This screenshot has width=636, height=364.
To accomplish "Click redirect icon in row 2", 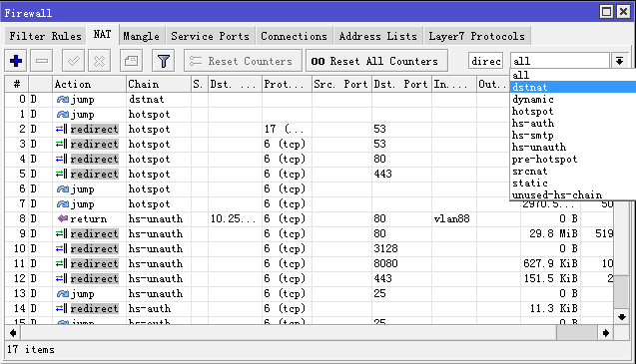I will (x=62, y=130).
